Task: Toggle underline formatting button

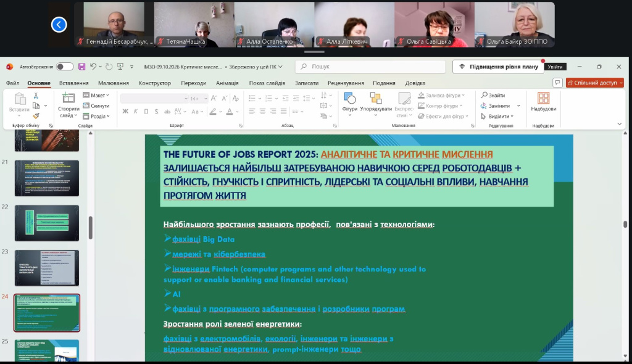Action: [146, 111]
